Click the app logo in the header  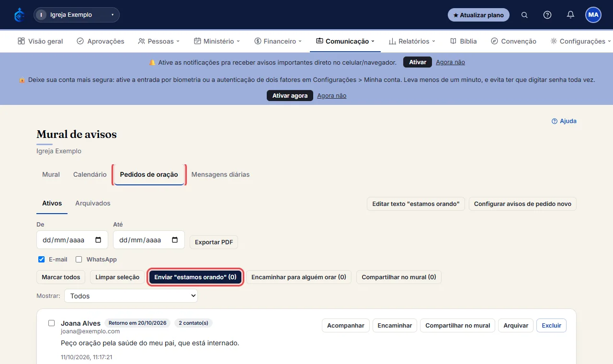point(20,15)
